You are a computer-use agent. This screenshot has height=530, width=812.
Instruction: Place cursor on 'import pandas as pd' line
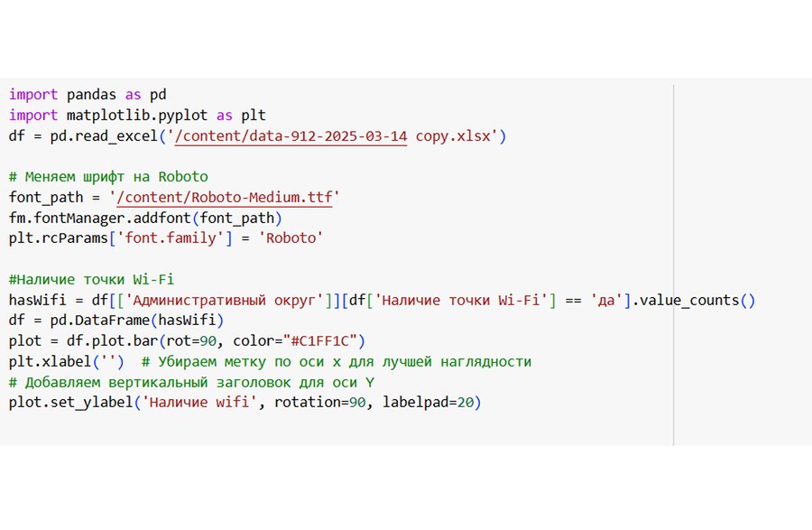coord(88,94)
